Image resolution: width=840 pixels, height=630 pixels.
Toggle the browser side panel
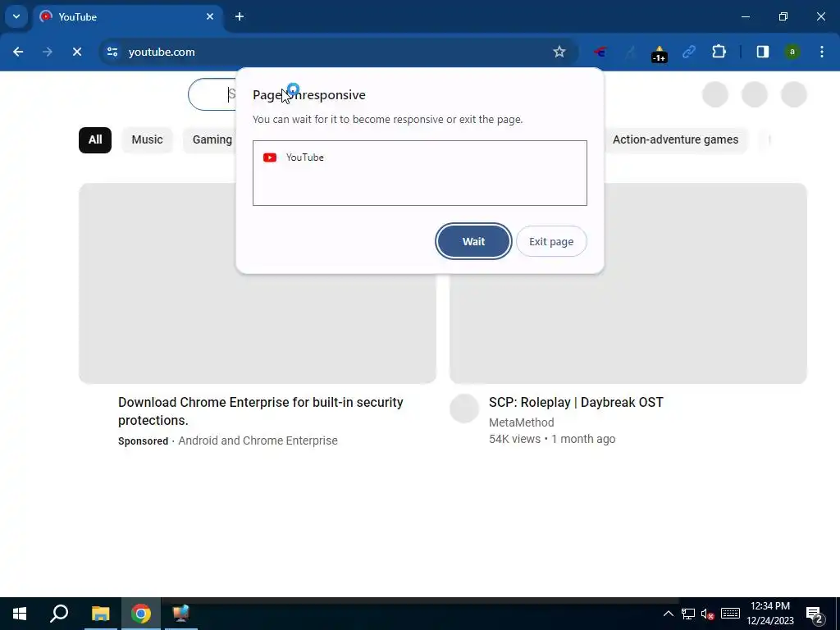click(763, 52)
